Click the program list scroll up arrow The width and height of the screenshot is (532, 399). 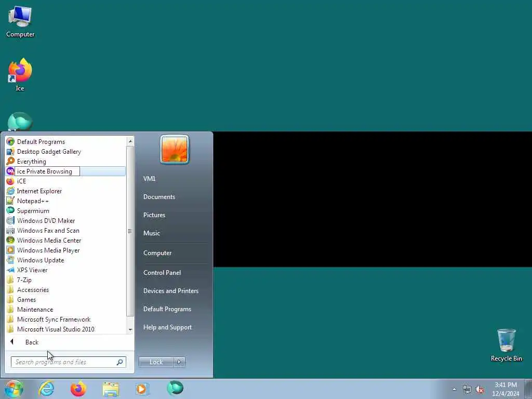[130, 141]
